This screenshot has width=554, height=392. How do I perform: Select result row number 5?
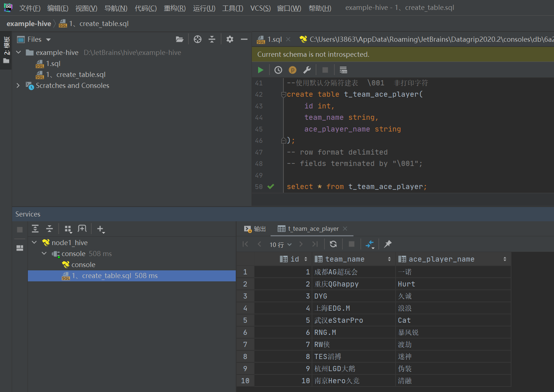click(x=245, y=320)
